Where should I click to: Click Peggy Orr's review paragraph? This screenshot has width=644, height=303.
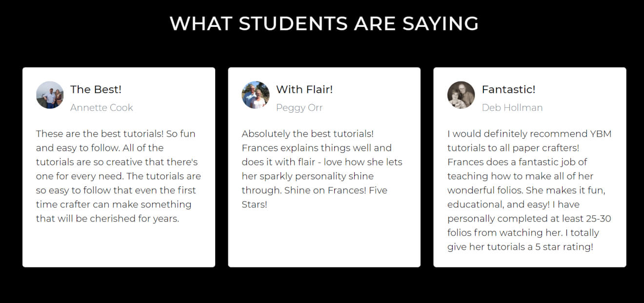coord(322,169)
